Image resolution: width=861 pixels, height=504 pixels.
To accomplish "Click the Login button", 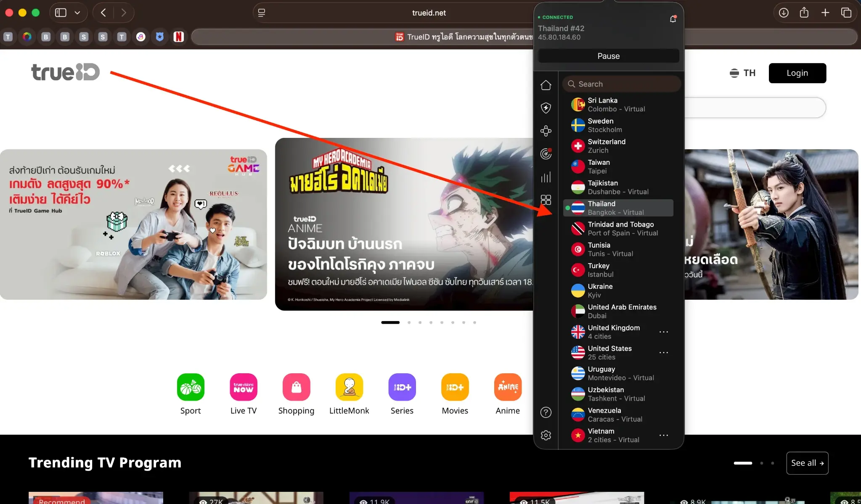I will click(x=797, y=73).
